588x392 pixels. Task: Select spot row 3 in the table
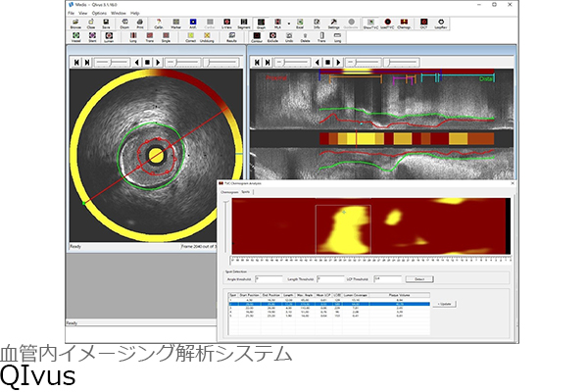point(329,308)
